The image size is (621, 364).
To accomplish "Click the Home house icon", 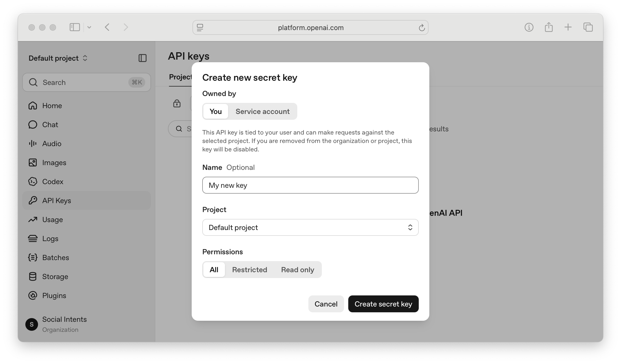I will (33, 106).
